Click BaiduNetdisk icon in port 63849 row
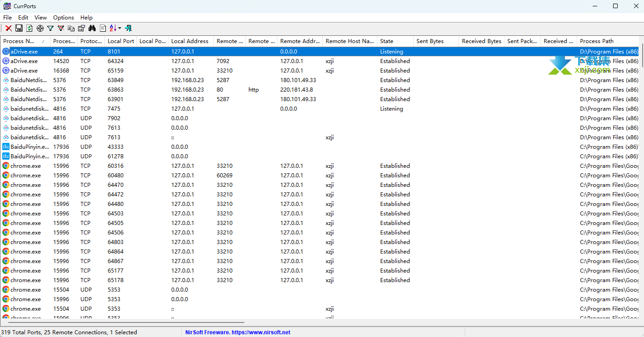644x337 pixels. pyautogui.click(x=6, y=80)
